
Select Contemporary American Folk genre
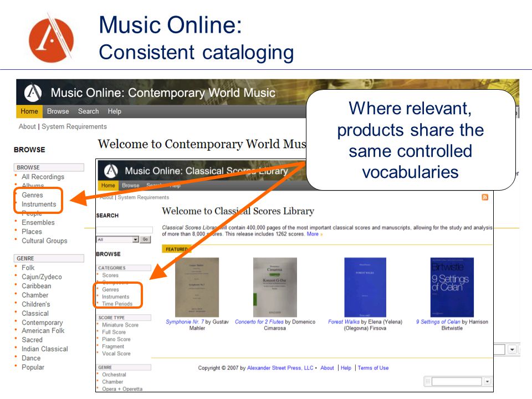pos(43,326)
